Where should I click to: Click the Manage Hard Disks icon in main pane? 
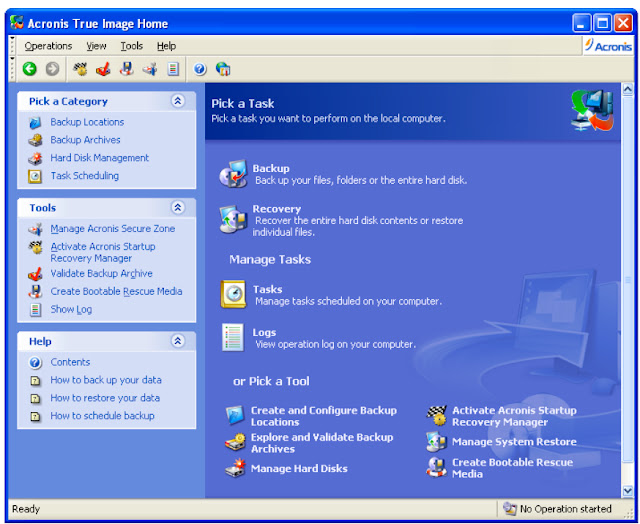coord(235,468)
